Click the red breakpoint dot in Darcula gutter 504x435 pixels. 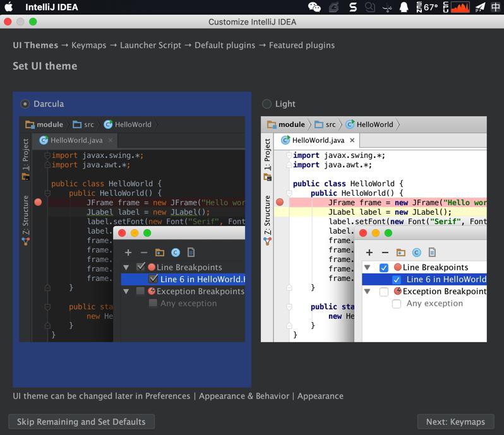click(39, 203)
